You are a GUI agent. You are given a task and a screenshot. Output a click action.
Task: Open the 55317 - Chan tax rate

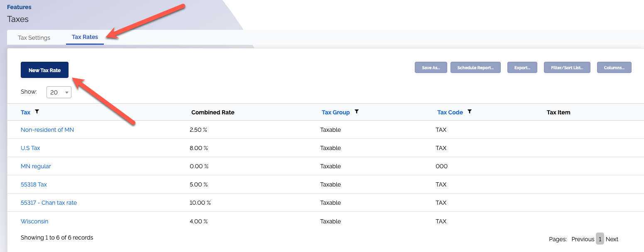(49, 203)
